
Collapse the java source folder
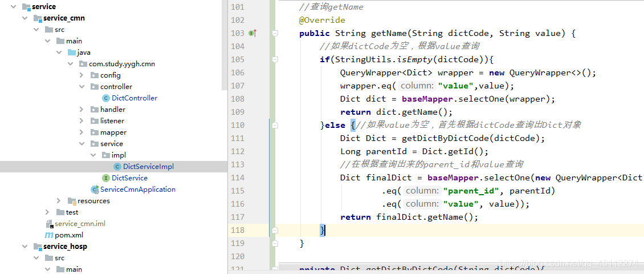click(x=59, y=53)
